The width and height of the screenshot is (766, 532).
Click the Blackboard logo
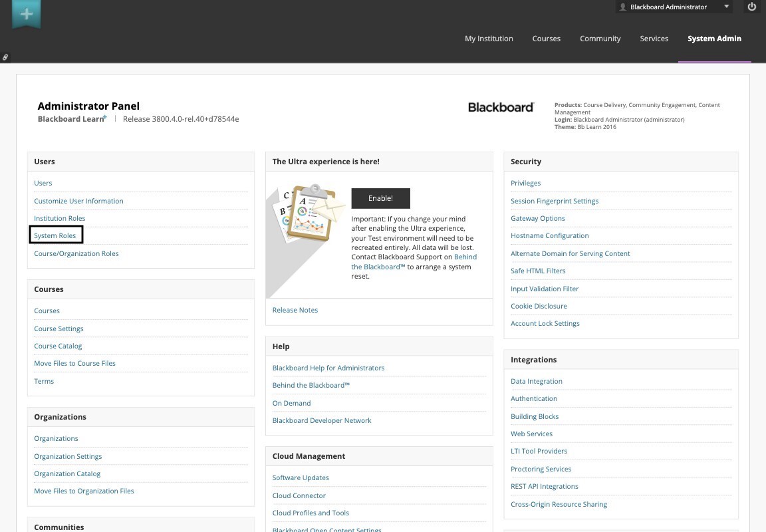click(501, 107)
